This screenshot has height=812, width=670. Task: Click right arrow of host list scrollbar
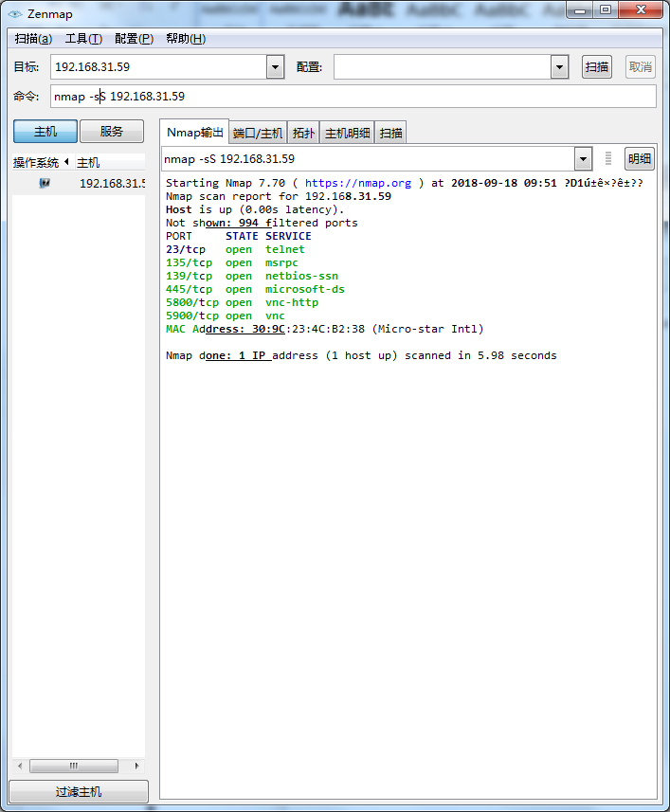[x=137, y=766]
